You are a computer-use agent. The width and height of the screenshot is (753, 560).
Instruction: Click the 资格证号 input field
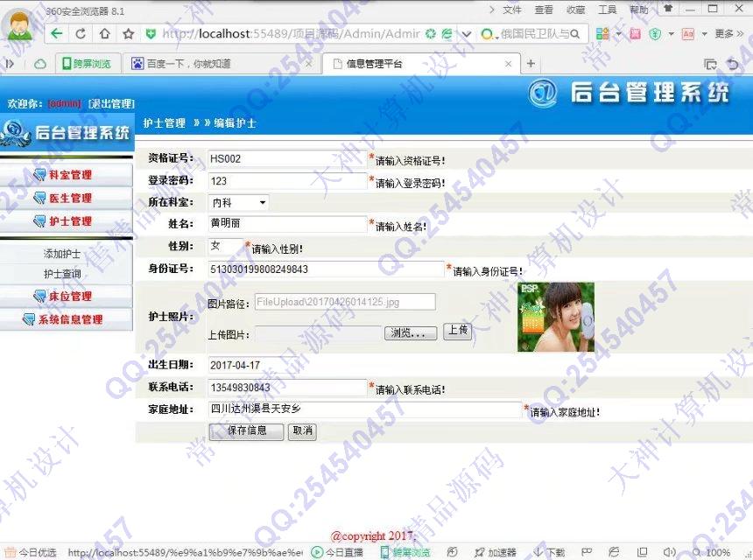(287, 159)
